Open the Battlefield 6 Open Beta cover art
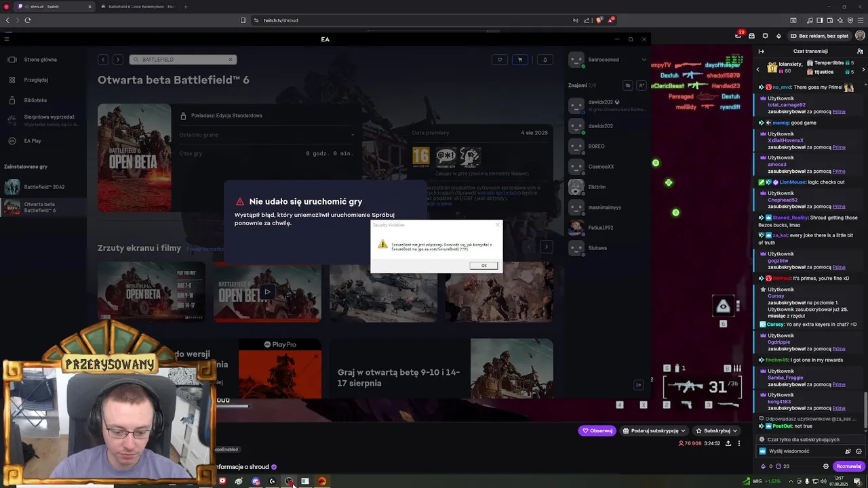Screen dimensions: 868x488 coord(134,157)
